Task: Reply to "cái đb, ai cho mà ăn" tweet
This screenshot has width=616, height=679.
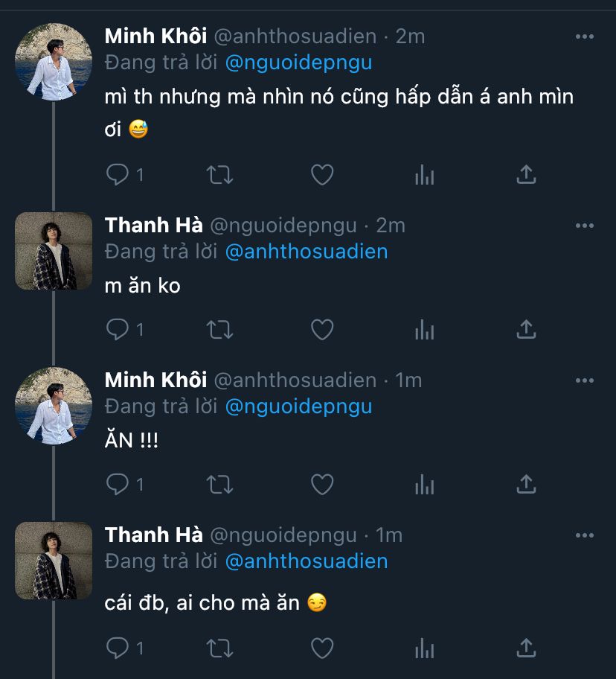Action: coord(118,648)
